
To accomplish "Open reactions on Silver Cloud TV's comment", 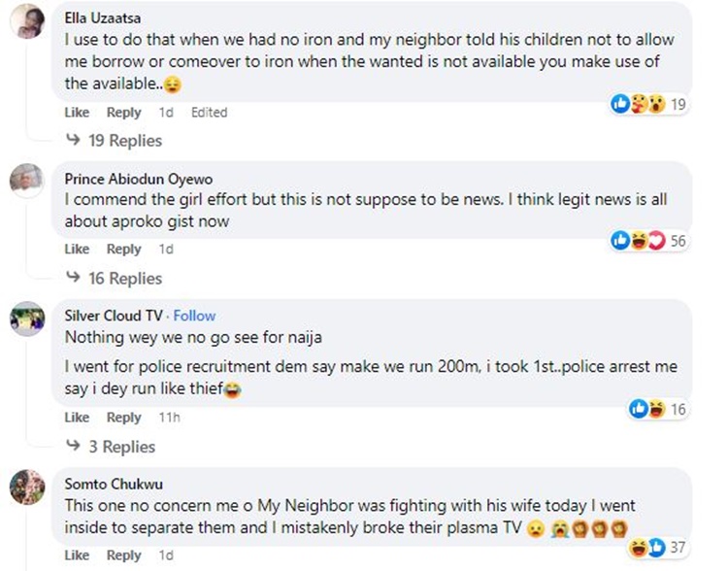I will point(647,409).
